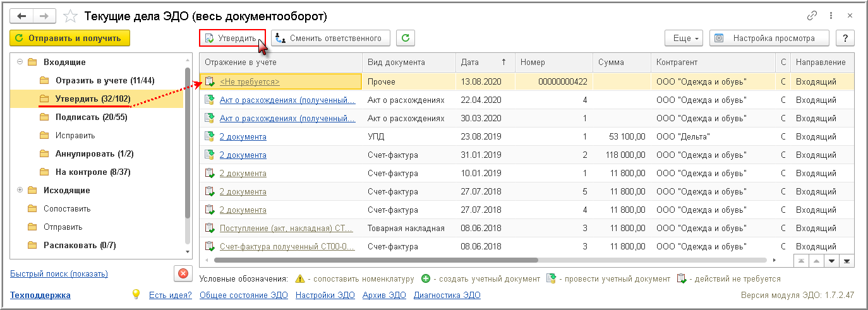Click the green refresh list icon
The height and width of the screenshot is (310, 868).
406,38
